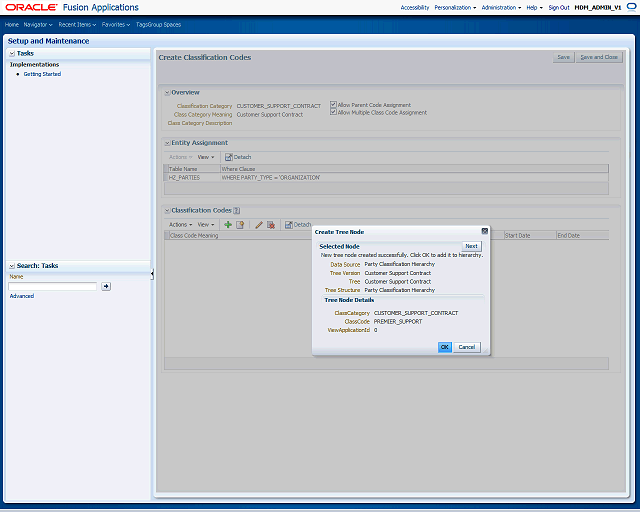Click Start Date column header
The image size is (640, 512).
pos(530,236)
